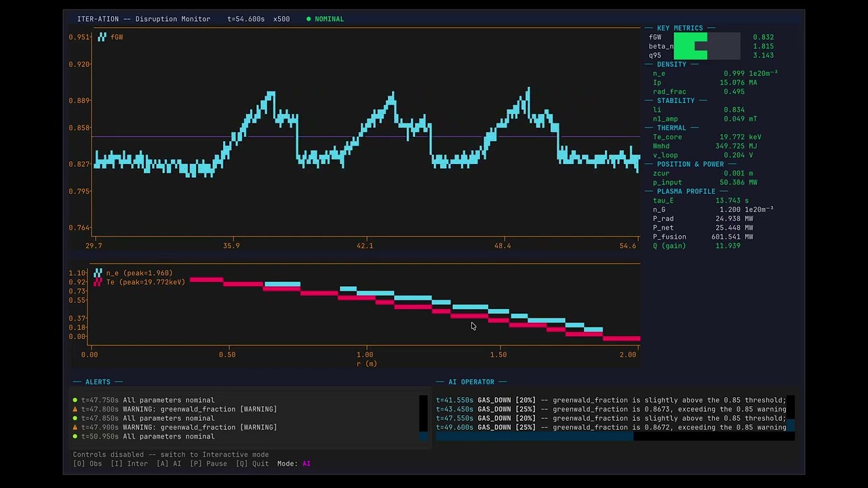Click the AI OPERATOR horizontal scrollbar
The image size is (868, 488).
point(614,436)
